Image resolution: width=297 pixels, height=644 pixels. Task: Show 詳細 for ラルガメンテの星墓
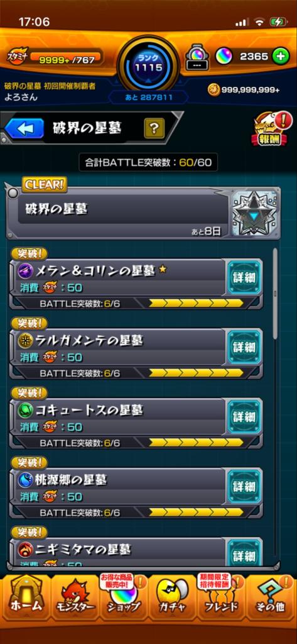(x=244, y=347)
